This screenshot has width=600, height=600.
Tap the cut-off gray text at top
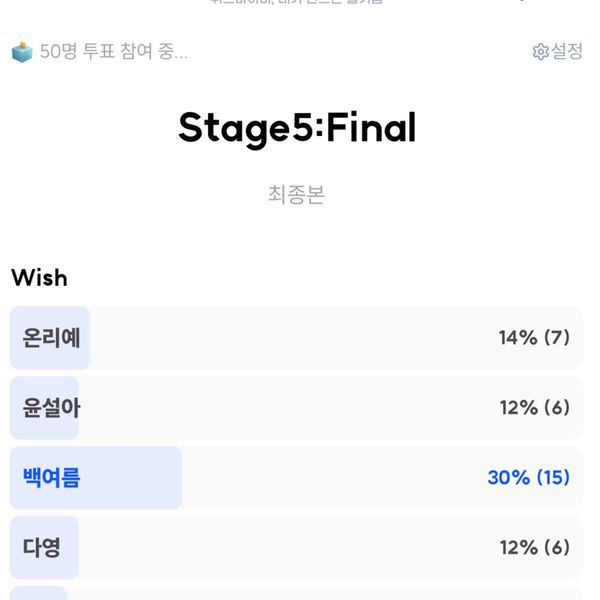[296, 2]
